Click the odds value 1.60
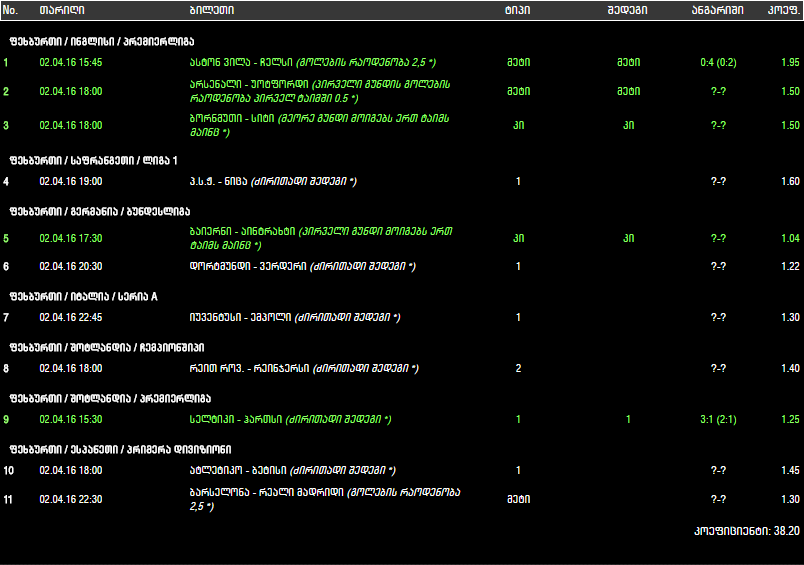This screenshot has width=804, height=565. tap(790, 181)
